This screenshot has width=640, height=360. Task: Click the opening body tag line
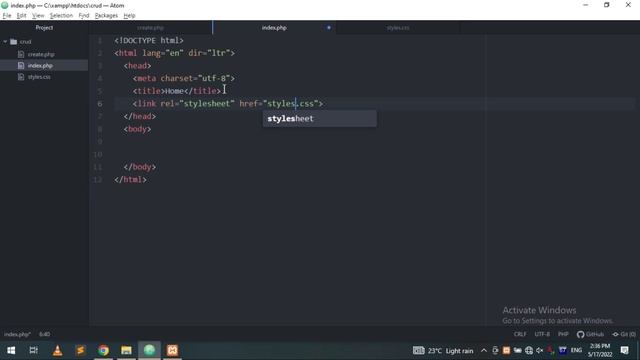(x=138, y=129)
